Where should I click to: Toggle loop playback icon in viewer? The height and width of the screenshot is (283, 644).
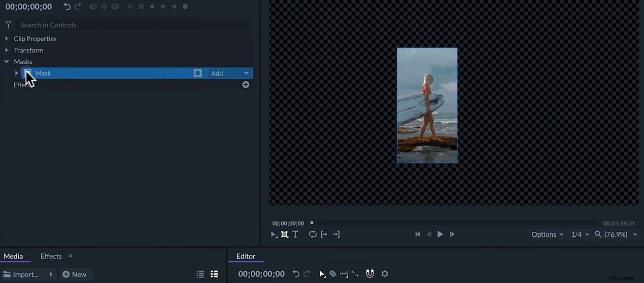[313, 234]
